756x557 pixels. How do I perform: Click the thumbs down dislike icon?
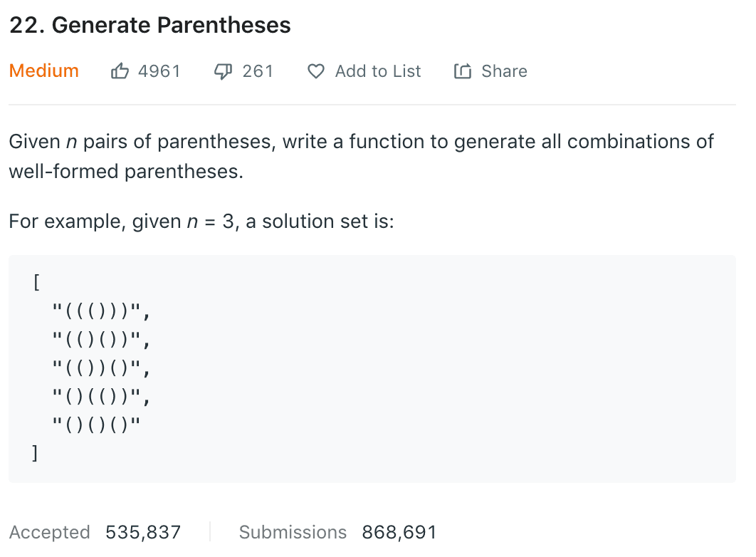click(x=224, y=71)
